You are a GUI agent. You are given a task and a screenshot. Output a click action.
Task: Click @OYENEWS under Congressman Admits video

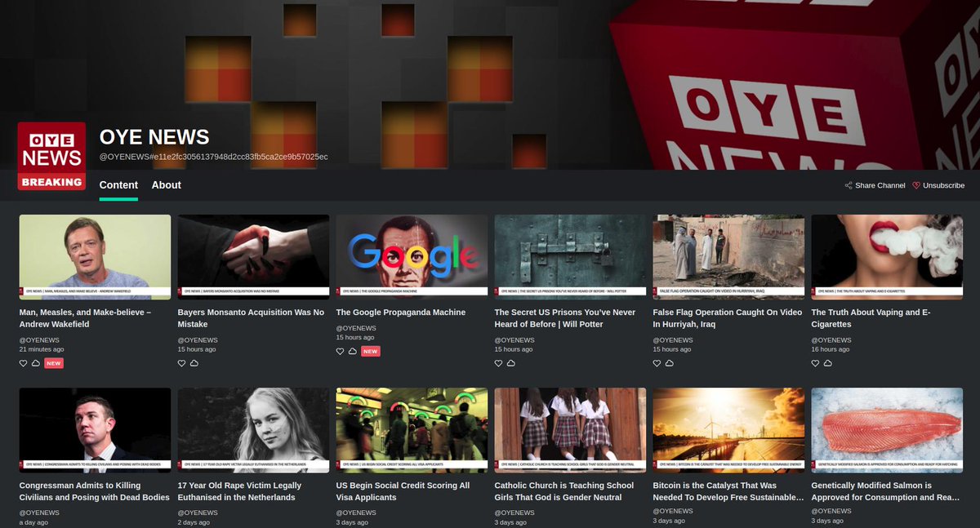click(39, 512)
